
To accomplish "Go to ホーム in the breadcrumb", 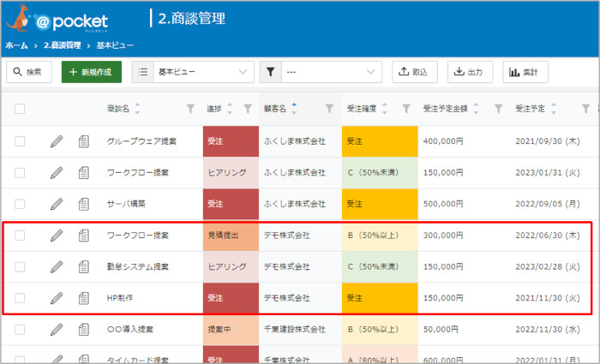I will [x=17, y=45].
